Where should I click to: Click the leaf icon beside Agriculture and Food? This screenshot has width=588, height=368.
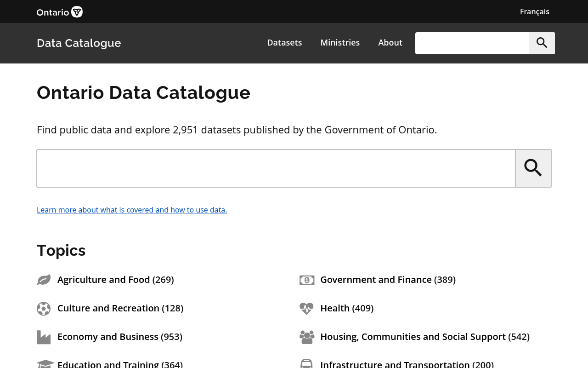(x=44, y=280)
